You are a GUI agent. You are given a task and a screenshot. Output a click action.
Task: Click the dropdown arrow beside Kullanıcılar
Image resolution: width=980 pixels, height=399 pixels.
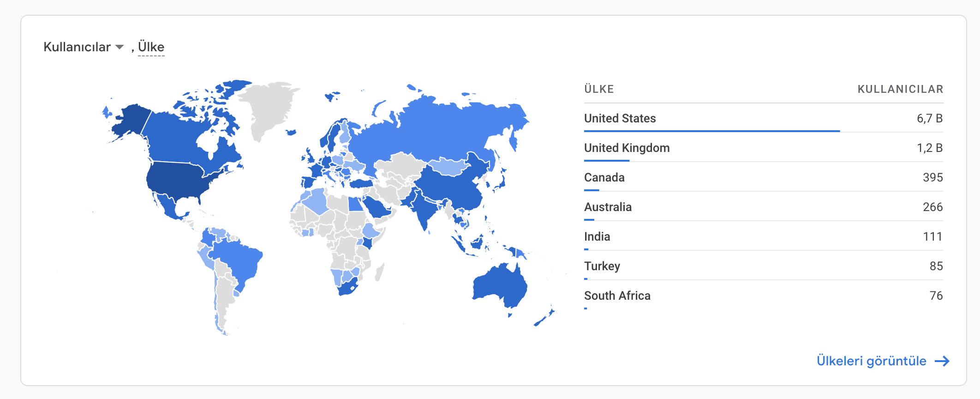[120, 47]
